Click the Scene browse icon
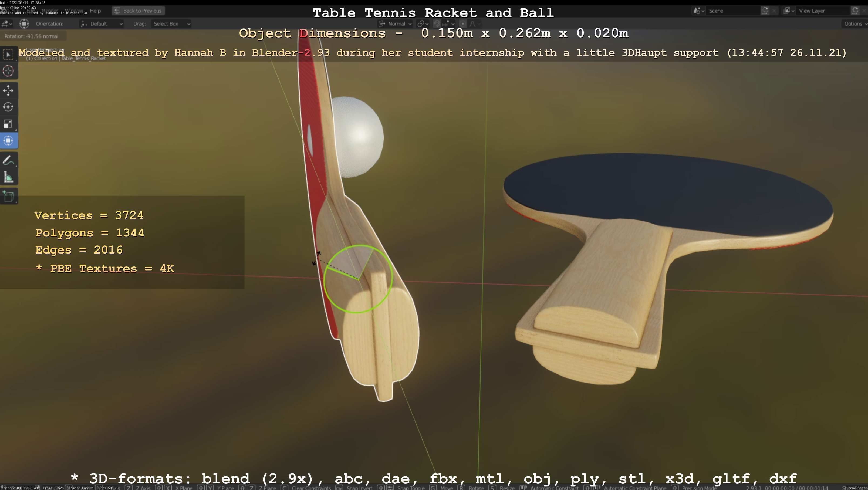The image size is (868, 490). click(x=699, y=11)
